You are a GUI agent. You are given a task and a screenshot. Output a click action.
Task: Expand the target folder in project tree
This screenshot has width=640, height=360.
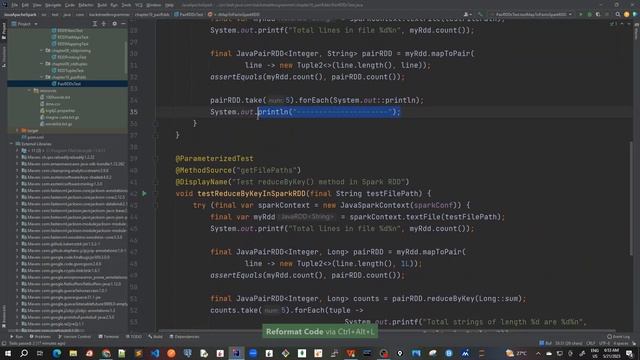(x=17, y=131)
